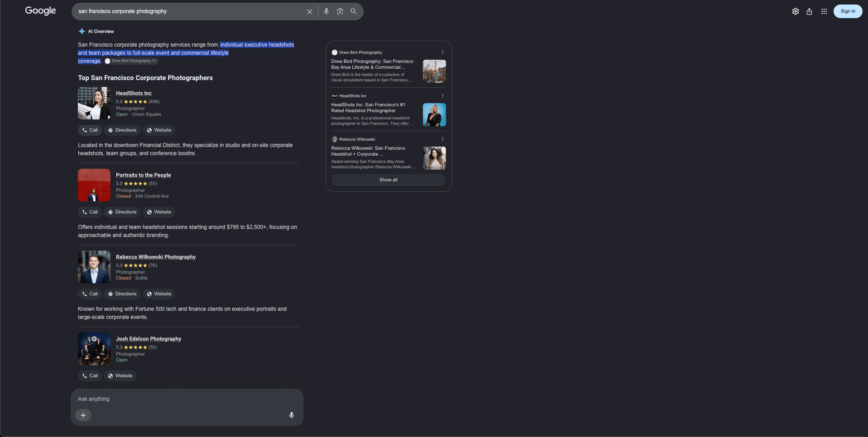
Task: Open Rebecca Wilkowski Photography listing
Action: [x=156, y=257]
